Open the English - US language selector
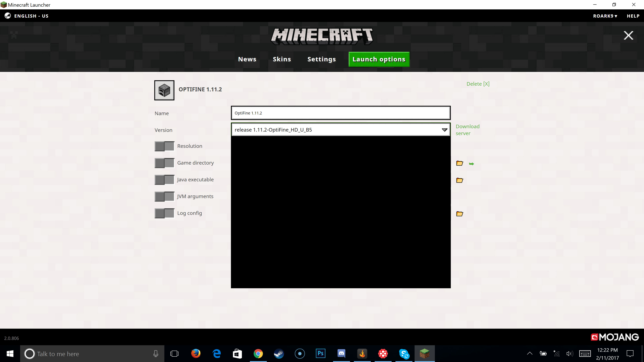Screen dimensions: 644x362 (x=31, y=16)
